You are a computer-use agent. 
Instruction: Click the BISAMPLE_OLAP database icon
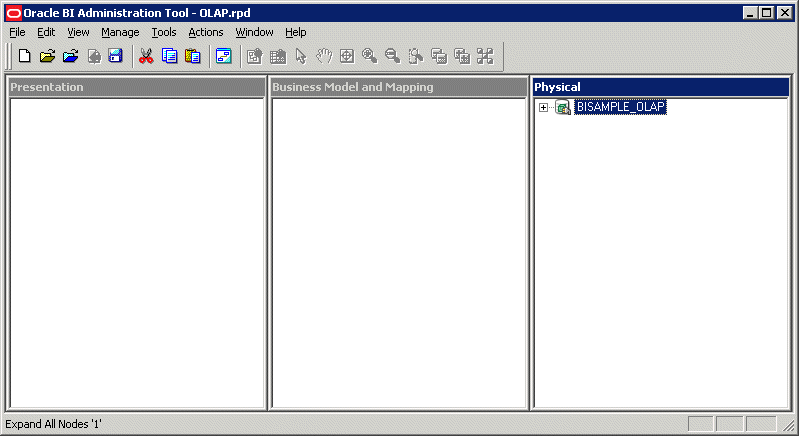tap(563, 107)
